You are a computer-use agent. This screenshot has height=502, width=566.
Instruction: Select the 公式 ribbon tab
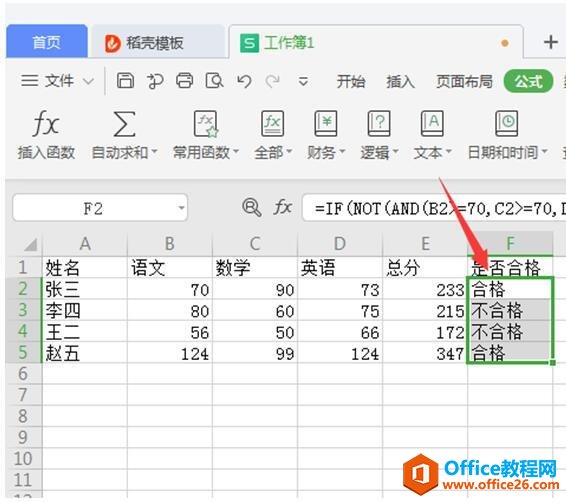point(528,81)
